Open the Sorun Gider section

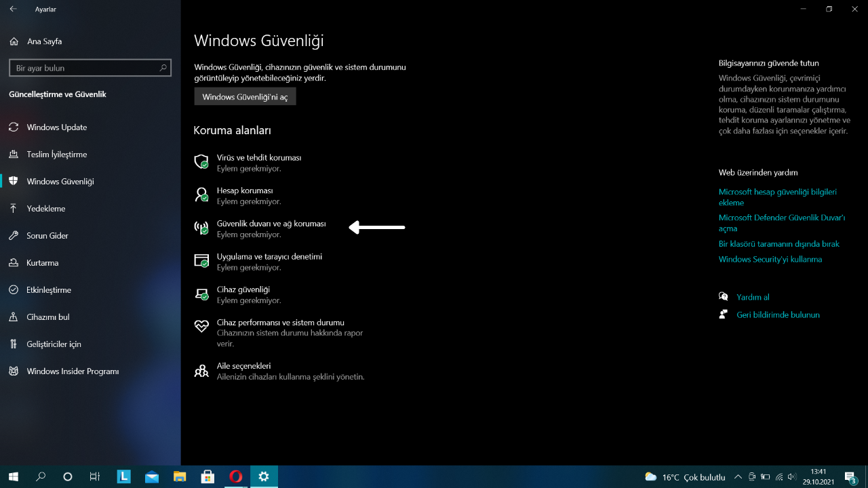click(x=47, y=236)
